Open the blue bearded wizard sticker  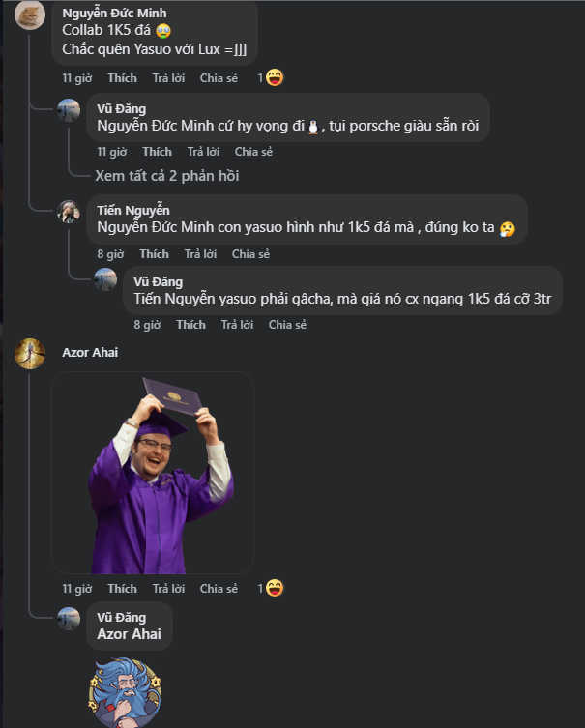[123, 692]
